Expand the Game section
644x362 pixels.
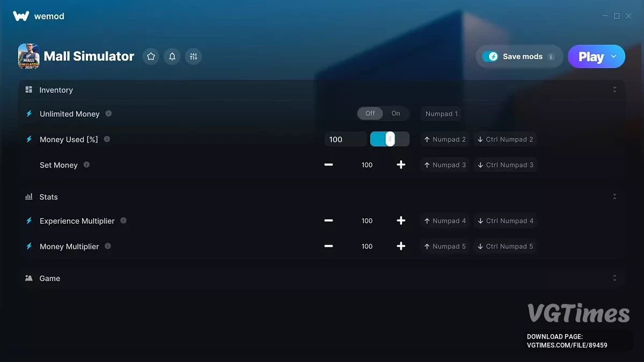(x=614, y=278)
